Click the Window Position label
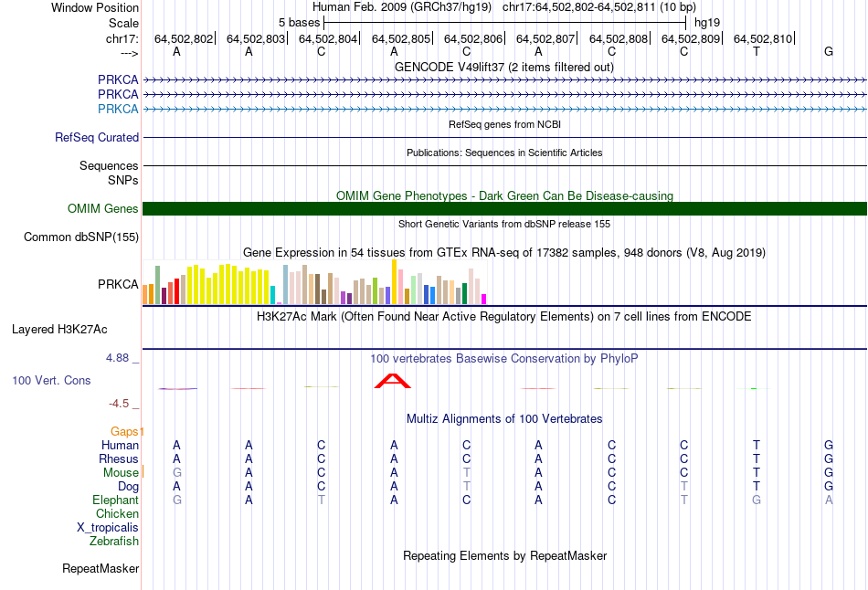Image resolution: width=868 pixels, height=590 pixels. pos(95,7)
